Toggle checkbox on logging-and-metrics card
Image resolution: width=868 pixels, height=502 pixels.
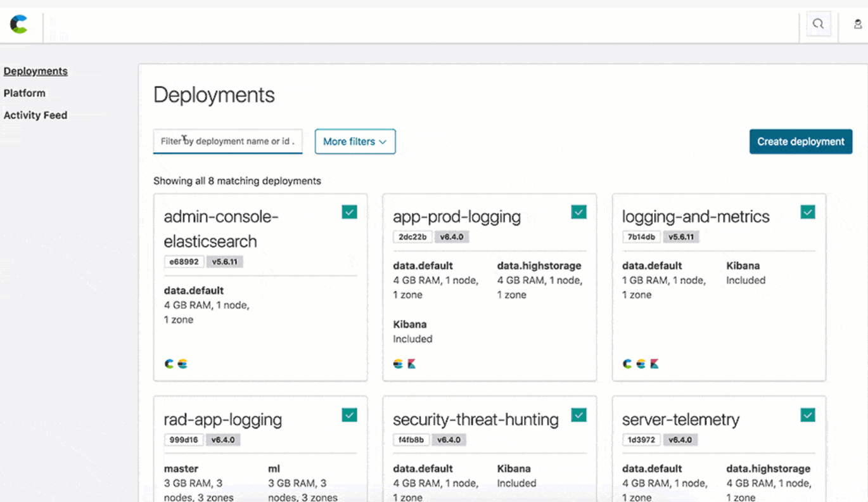point(808,212)
